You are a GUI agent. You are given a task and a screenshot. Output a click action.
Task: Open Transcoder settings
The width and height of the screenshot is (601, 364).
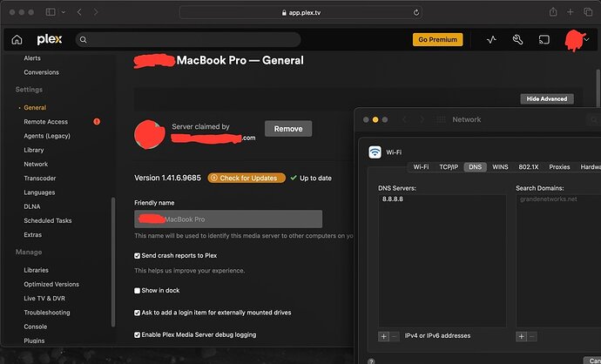coord(40,179)
